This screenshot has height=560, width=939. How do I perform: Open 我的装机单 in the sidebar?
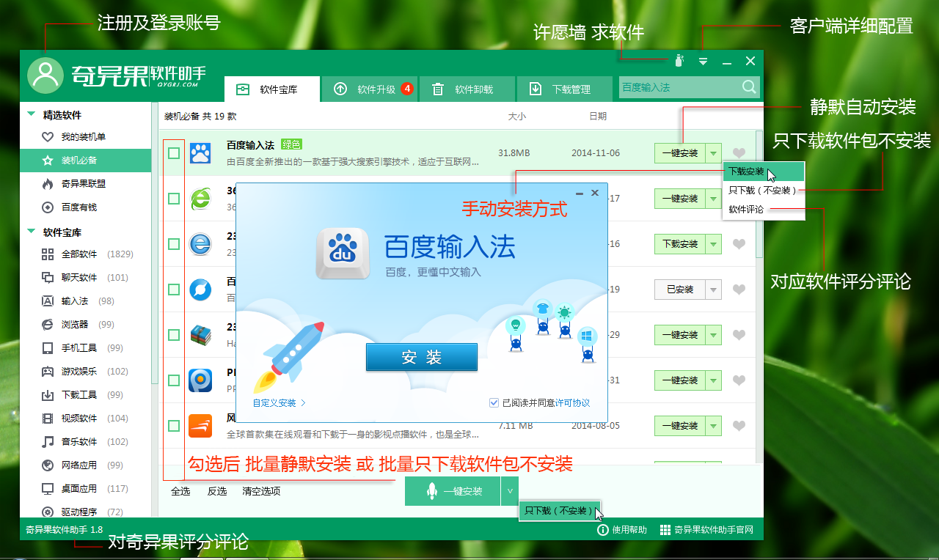coord(85,137)
